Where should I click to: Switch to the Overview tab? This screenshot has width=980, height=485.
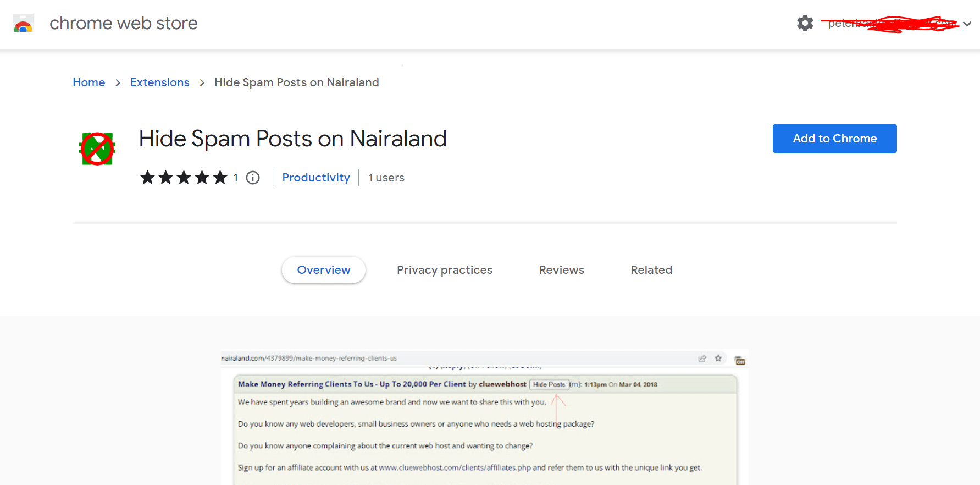click(323, 270)
